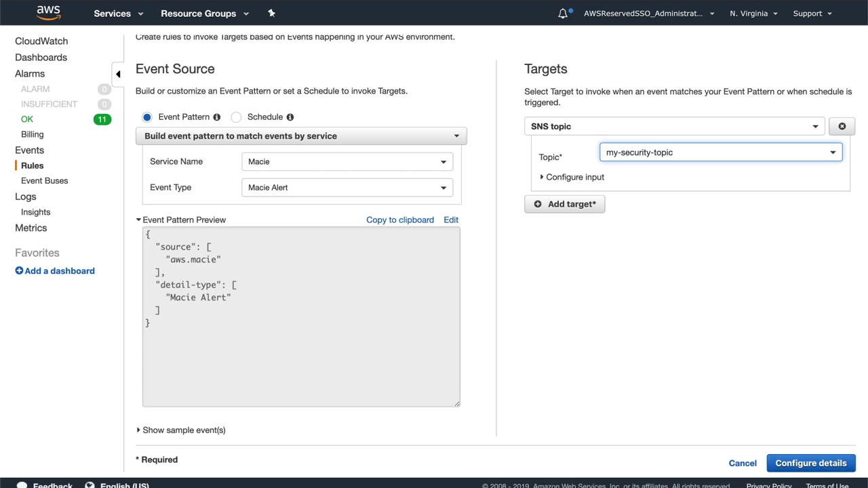Click the Configure details button
The image size is (868, 488).
click(x=810, y=463)
